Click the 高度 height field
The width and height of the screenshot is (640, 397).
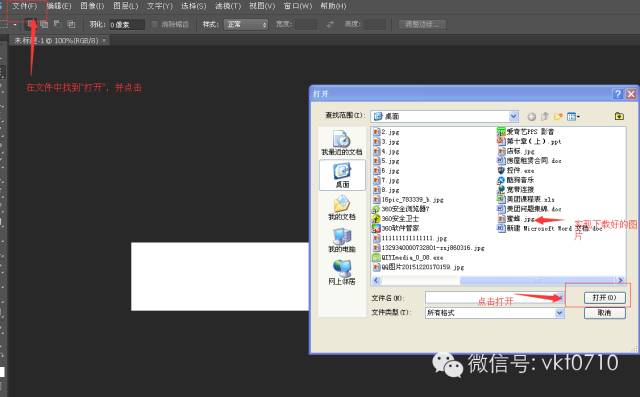tap(375, 24)
